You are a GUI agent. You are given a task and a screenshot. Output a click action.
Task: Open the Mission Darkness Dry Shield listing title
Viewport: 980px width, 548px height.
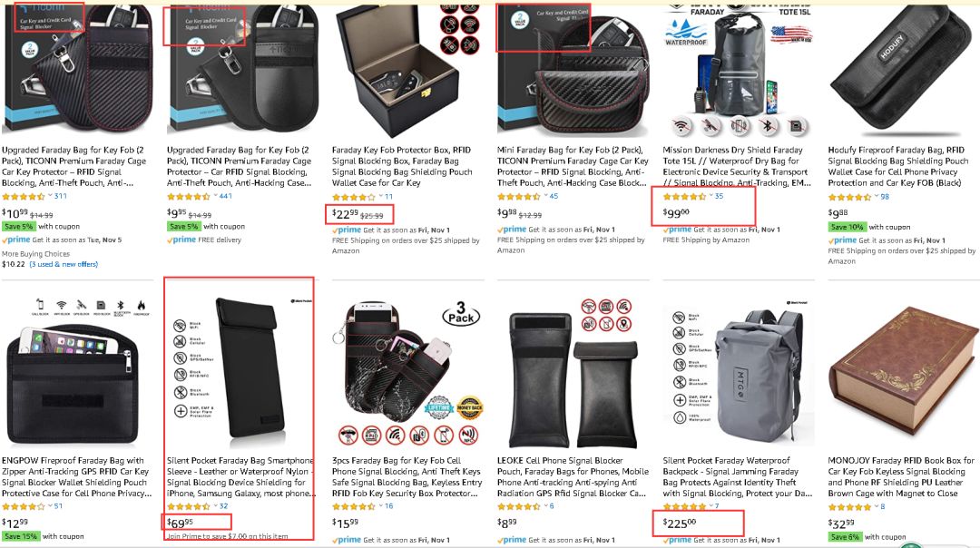pyautogui.click(x=736, y=166)
